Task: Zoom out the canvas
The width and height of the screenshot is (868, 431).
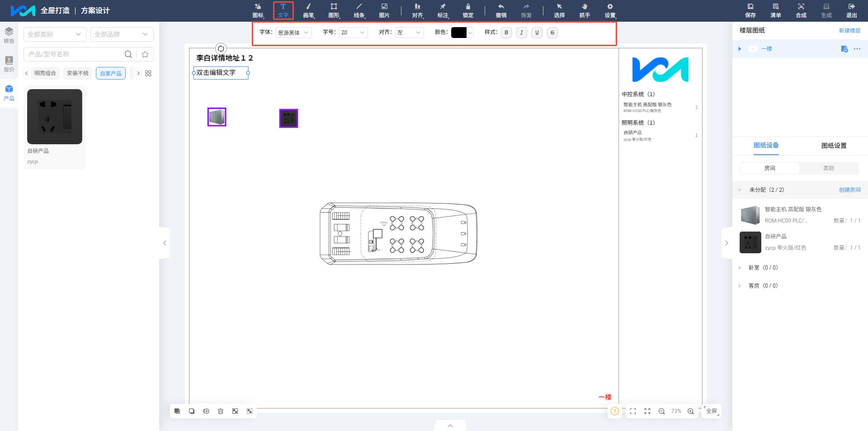Action: point(661,411)
